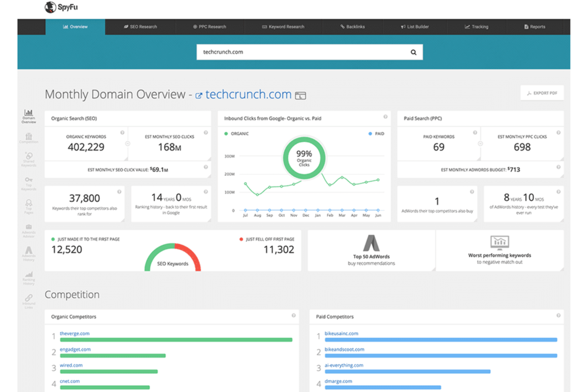Open bikeandscoot.com paid competitor link
The height and width of the screenshot is (392, 588).
344,350
